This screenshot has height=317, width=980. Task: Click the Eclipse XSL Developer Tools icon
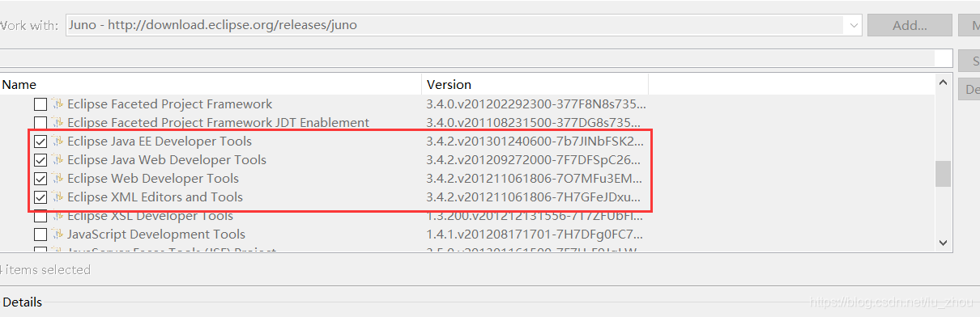58,216
